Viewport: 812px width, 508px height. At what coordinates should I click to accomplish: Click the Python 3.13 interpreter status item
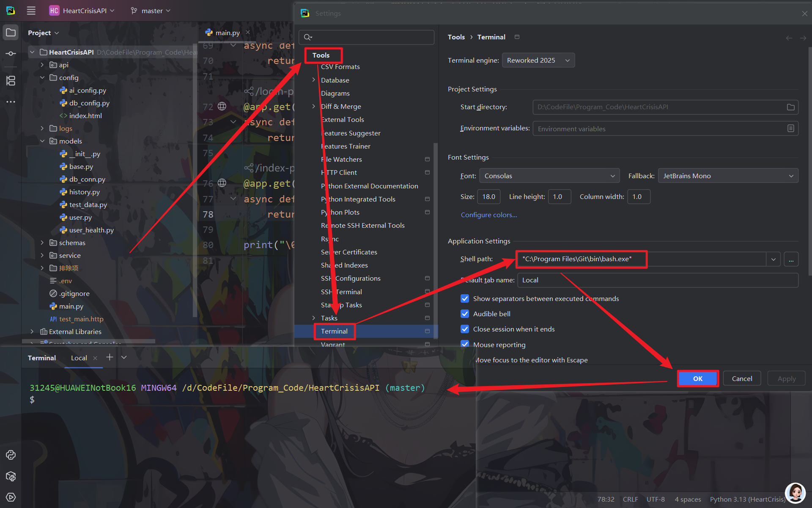747,500
